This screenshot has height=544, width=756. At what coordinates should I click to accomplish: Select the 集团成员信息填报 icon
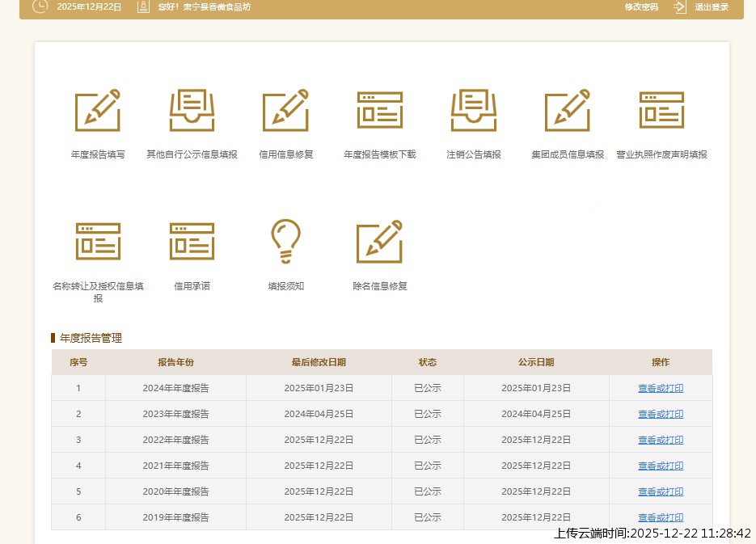[x=567, y=111]
